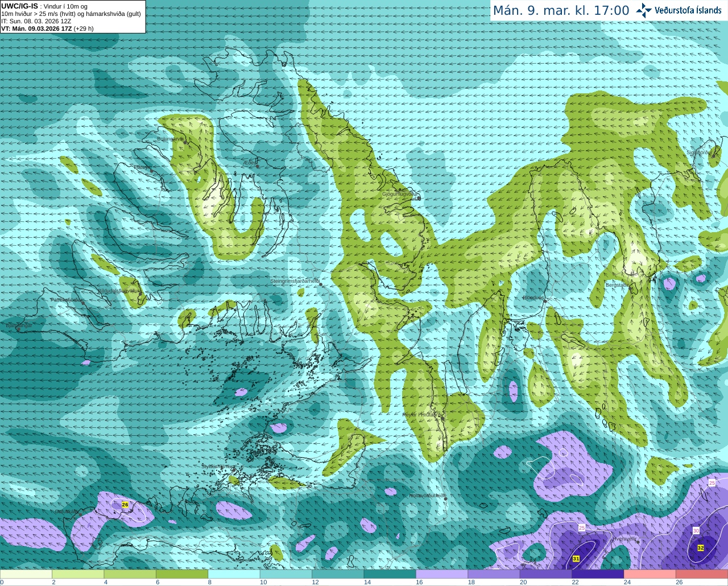Viewport: 728px width, 586px height.
Task: Select the 6–8 m/s olive legend swatch
Action: (182, 574)
